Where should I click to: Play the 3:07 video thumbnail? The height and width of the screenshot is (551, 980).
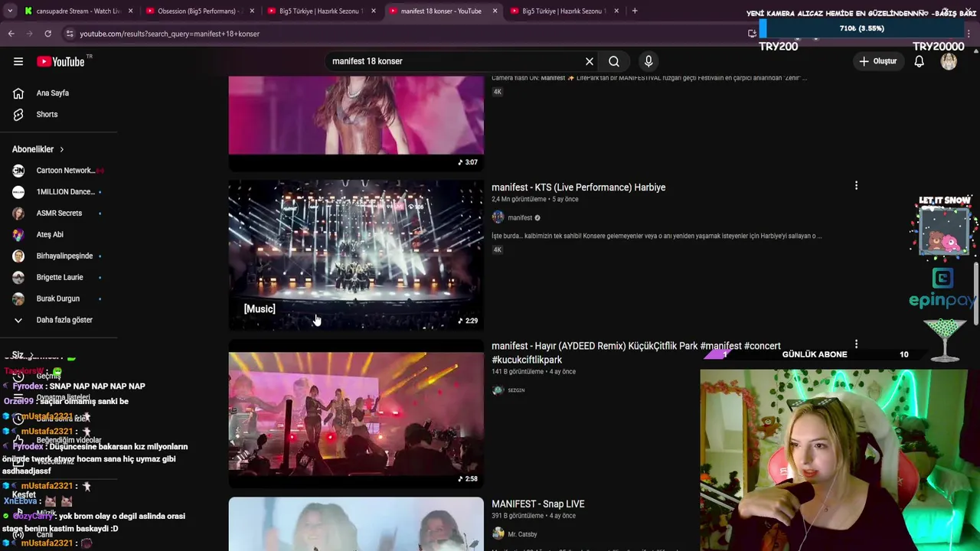[x=356, y=122]
